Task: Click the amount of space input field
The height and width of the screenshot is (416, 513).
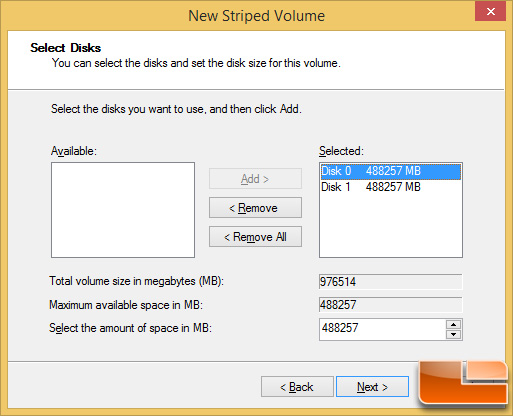Action: (x=382, y=329)
